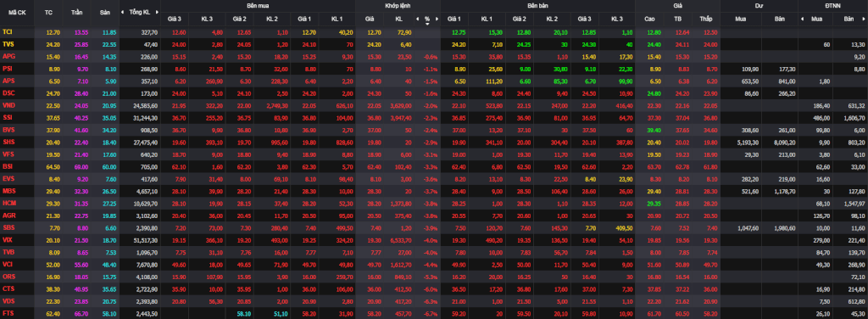
Task: Open the TCI stock symbol
Action: (7, 32)
